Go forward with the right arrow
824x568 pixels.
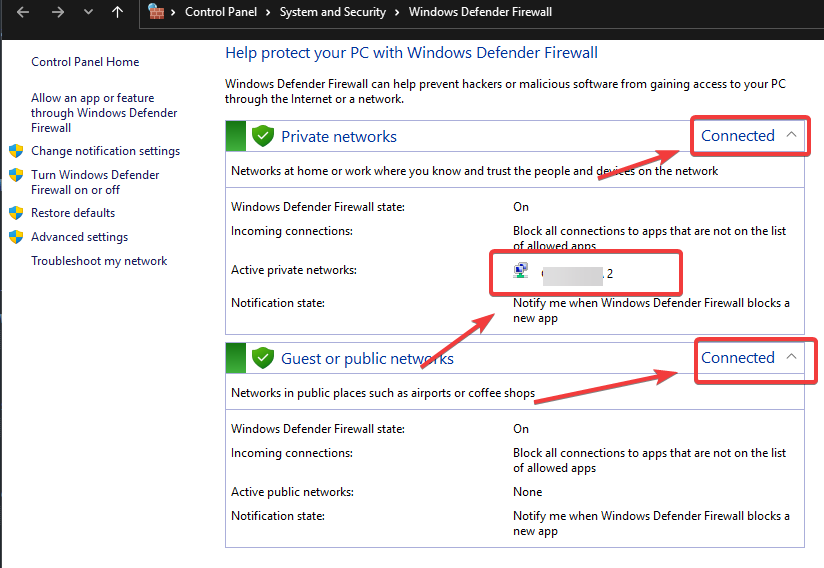57,12
